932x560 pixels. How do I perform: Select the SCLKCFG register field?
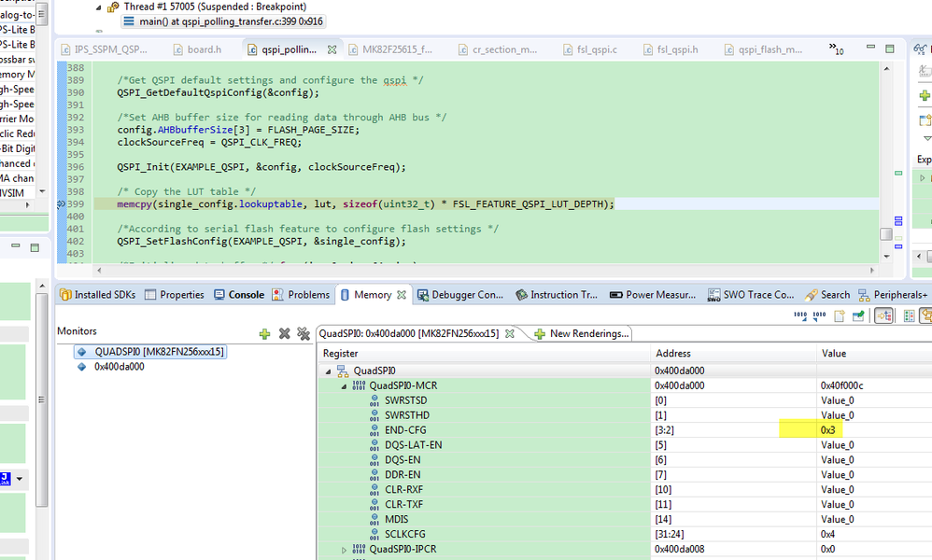click(404, 535)
